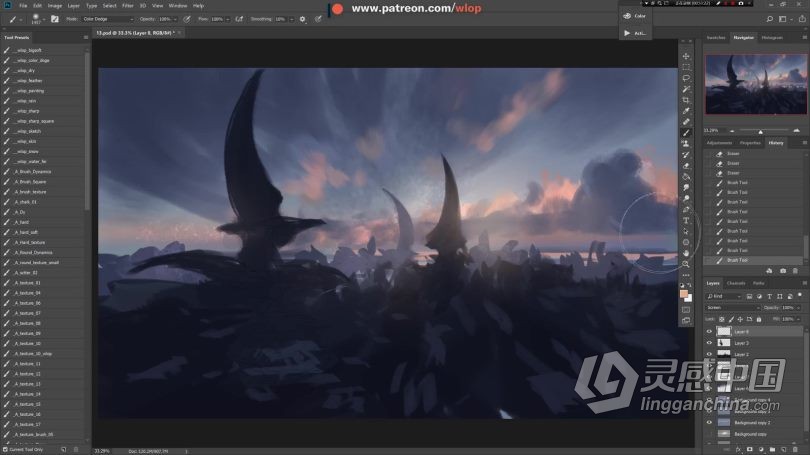Open the brush Mode dropdown
The image size is (810, 455).
click(x=107, y=19)
